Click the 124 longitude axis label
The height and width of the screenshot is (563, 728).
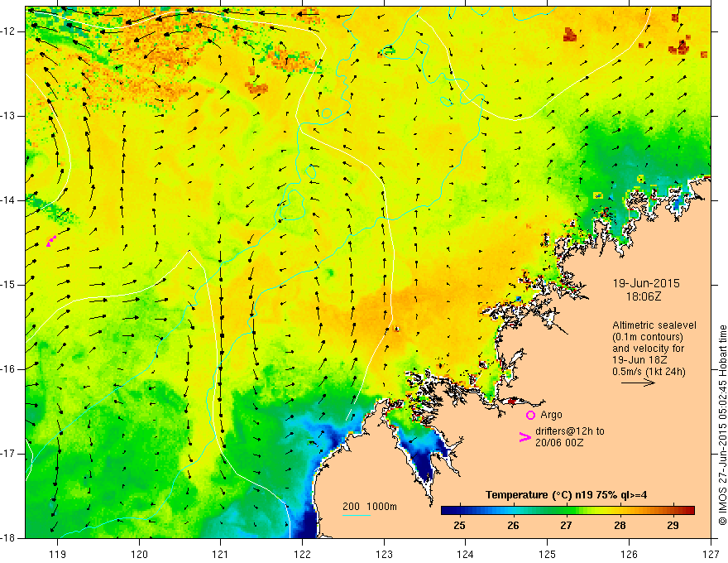465,554
